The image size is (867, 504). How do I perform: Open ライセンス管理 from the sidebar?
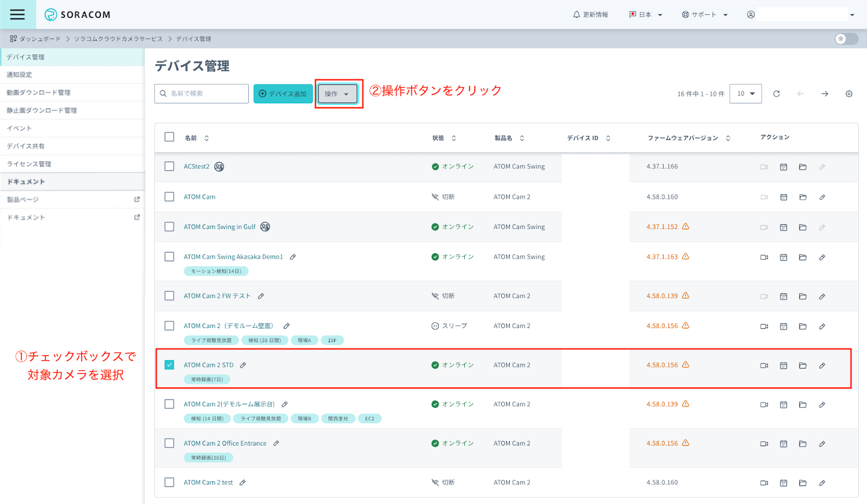point(29,164)
